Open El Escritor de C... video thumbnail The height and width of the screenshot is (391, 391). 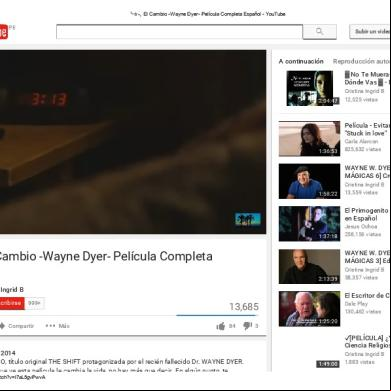click(x=309, y=309)
